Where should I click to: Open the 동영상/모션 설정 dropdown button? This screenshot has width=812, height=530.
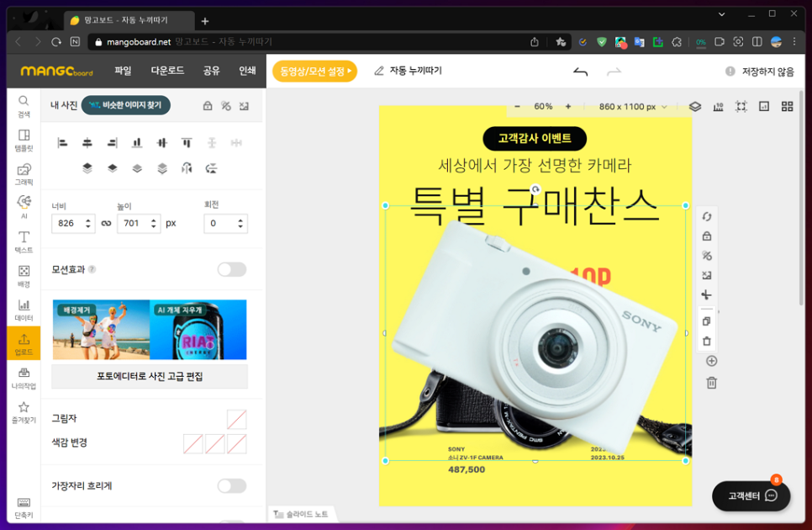[315, 71]
